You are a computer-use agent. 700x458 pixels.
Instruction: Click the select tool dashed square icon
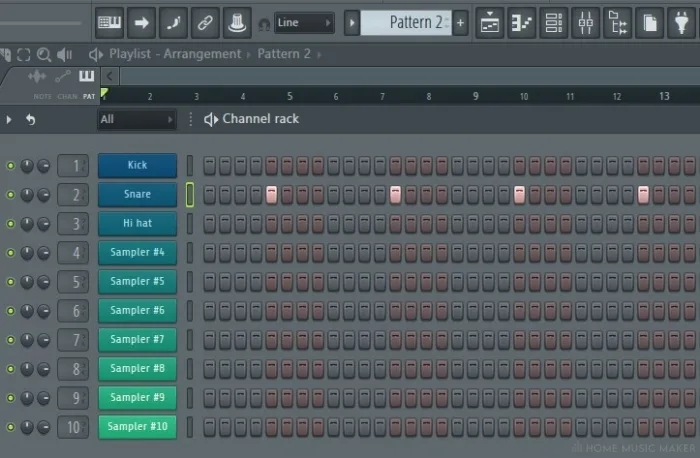click(x=24, y=55)
